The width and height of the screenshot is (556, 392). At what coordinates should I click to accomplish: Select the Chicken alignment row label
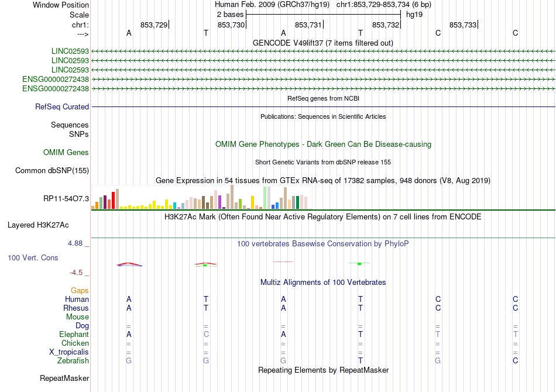click(x=75, y=343)
